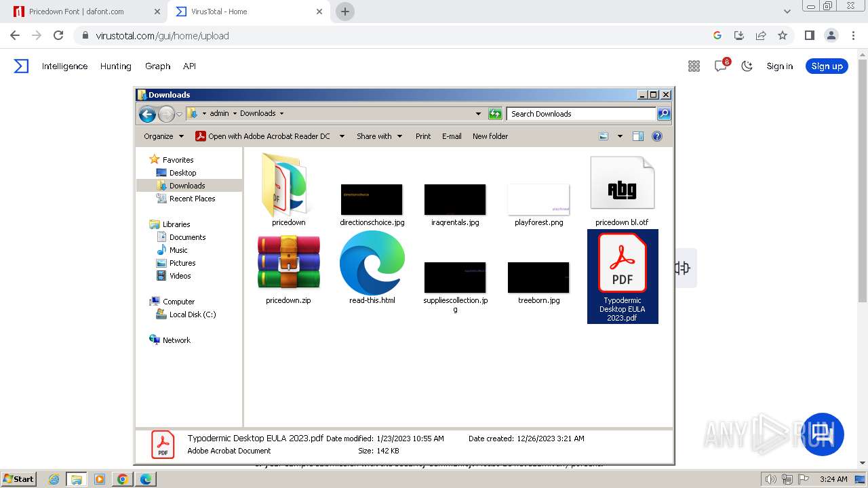The height and width of the screenshot is (488, 868).
Task: Open Internet Explorer from the taskbar
Action: pos(54,479)
